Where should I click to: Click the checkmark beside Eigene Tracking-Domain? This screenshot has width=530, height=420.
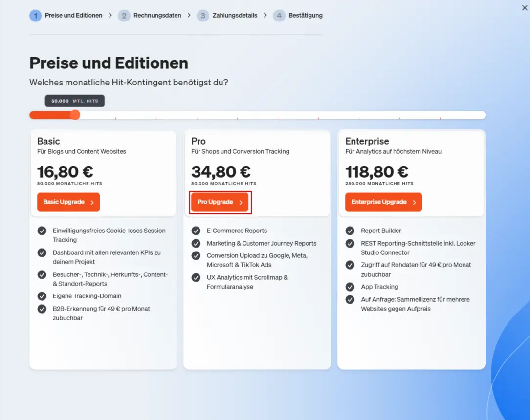click(x=42, y=296)
